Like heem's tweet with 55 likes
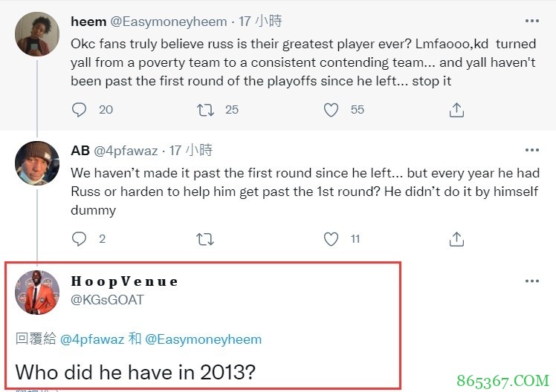556x392 pixels. click(x=332, y=110)
